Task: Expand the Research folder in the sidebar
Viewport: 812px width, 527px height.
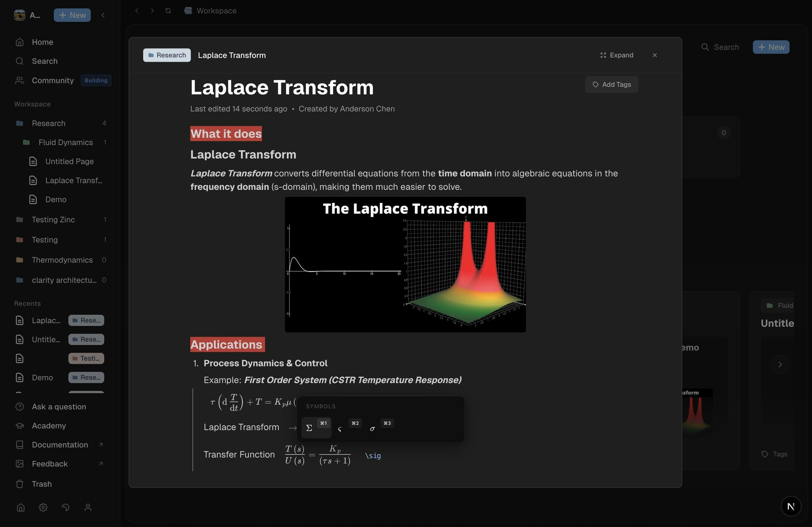Action: (48, 123)
